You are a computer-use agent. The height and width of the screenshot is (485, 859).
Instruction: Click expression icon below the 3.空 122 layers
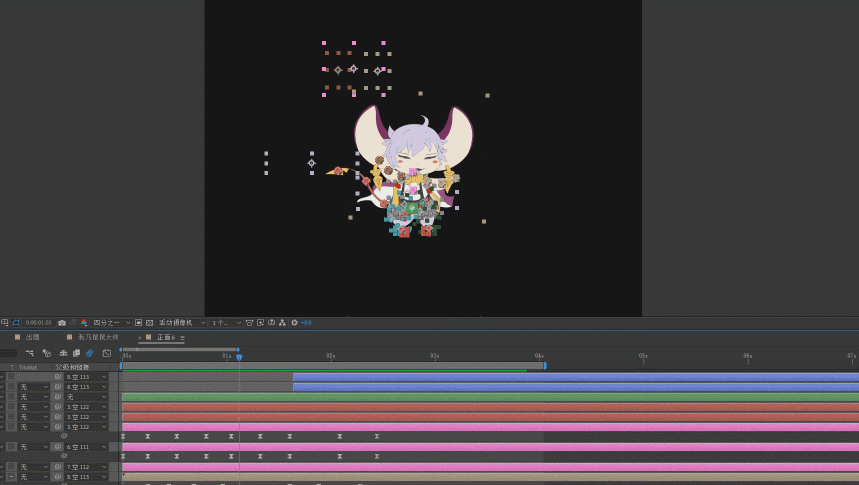[x=64, y=436]
